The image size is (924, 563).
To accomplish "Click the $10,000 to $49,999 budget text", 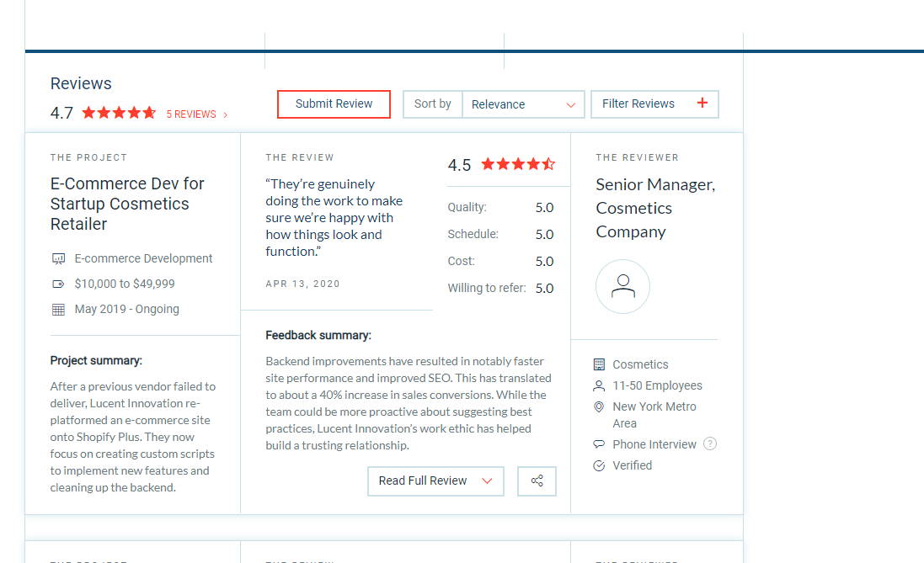I will [x=125, y=284].
